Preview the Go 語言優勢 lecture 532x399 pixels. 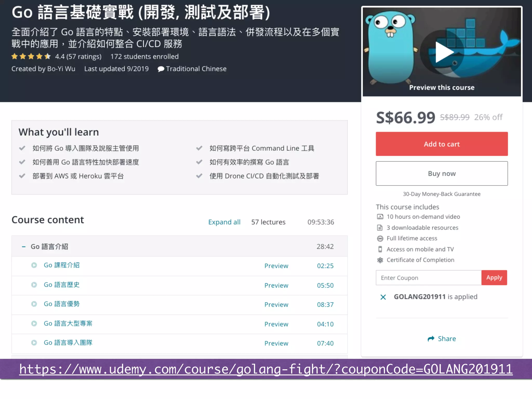[x=276, y=304]
